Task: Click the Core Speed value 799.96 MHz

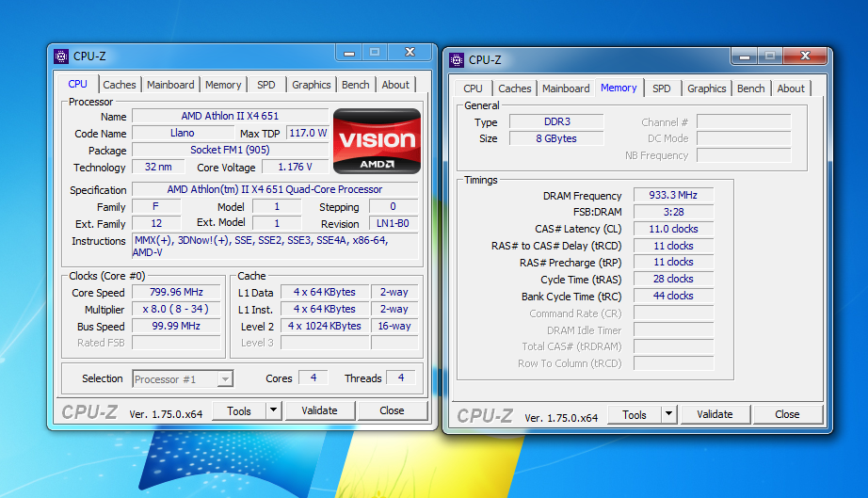Action: 177,292
